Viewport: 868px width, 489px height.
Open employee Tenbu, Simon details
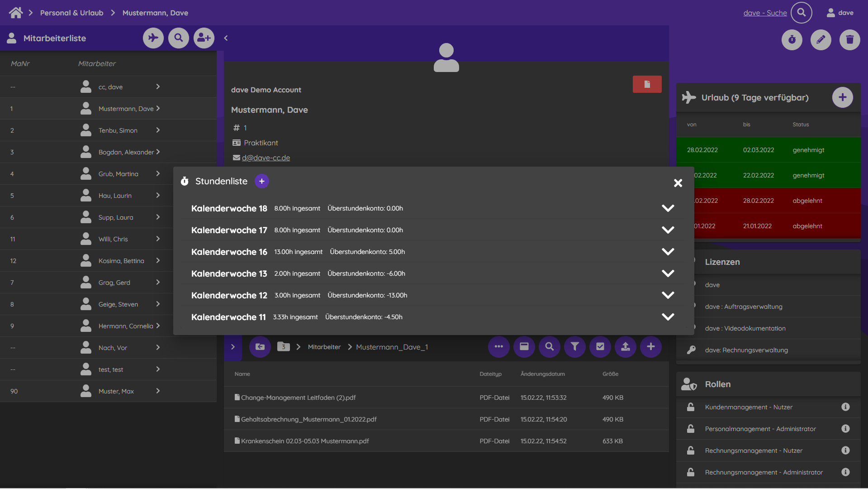[118, 130]
